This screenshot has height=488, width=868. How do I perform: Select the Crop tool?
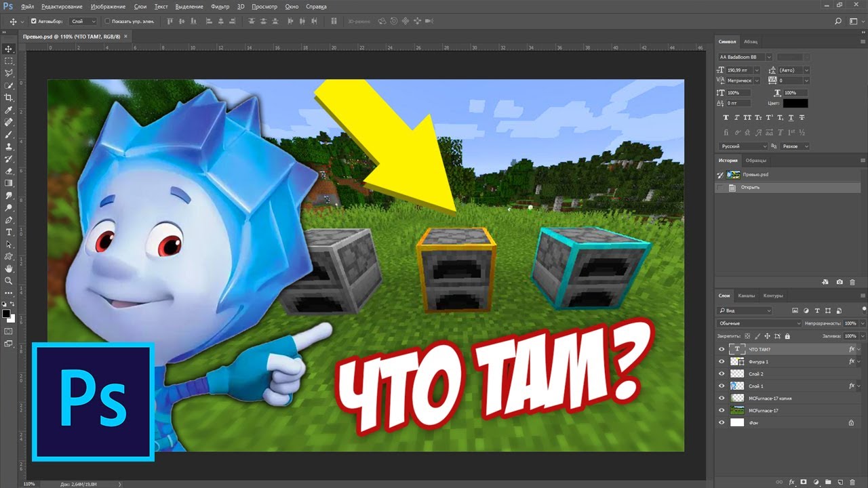9,98
